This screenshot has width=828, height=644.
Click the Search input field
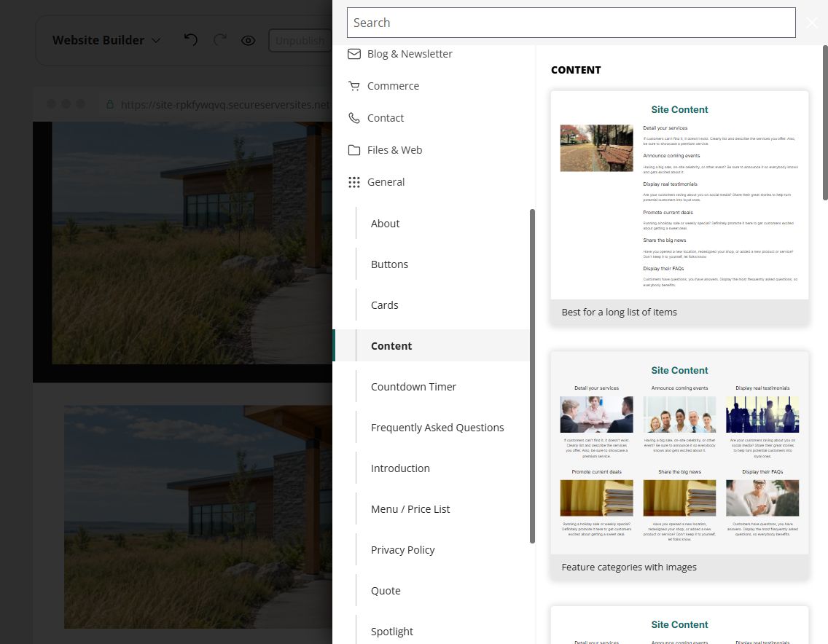(571, 23)
